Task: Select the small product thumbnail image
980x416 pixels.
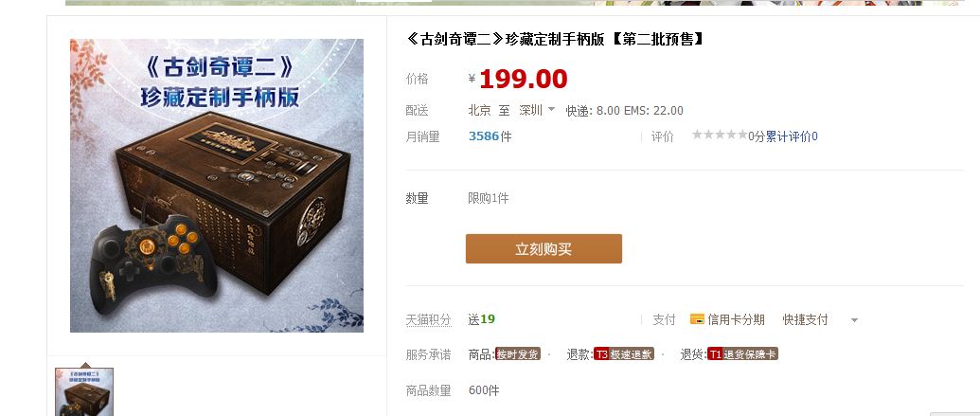Action: tap(84, 392)
